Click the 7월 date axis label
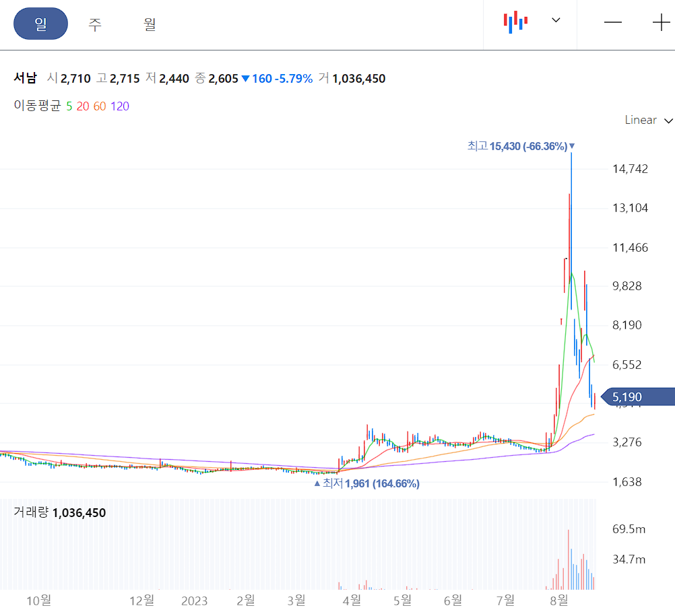This screenshot has width=675, height=616. point(505,601)
